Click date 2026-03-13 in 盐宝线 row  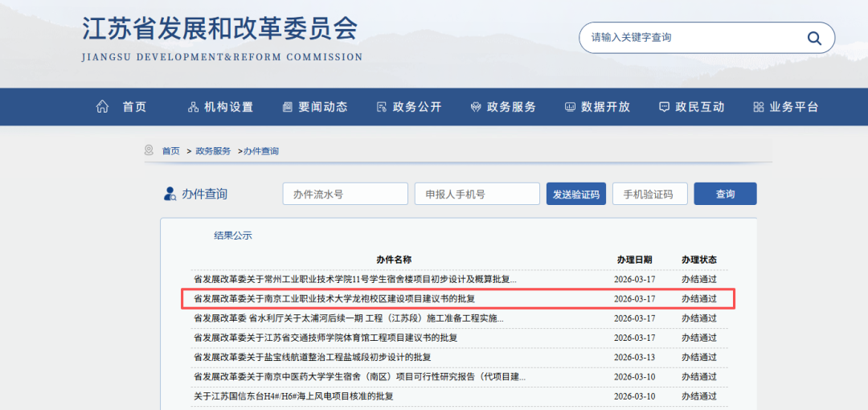[x=634, y=357]
